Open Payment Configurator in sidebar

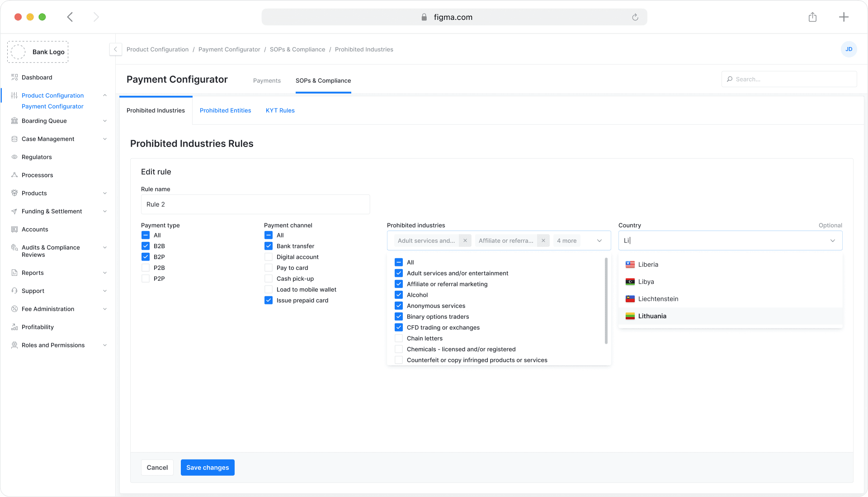click(52, 106)
